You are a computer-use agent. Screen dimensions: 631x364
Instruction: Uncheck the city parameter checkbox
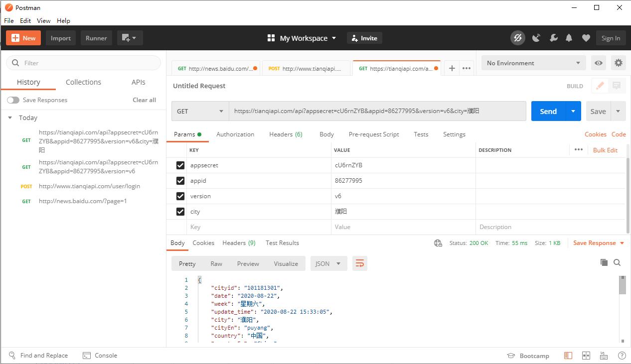point(180,212)
